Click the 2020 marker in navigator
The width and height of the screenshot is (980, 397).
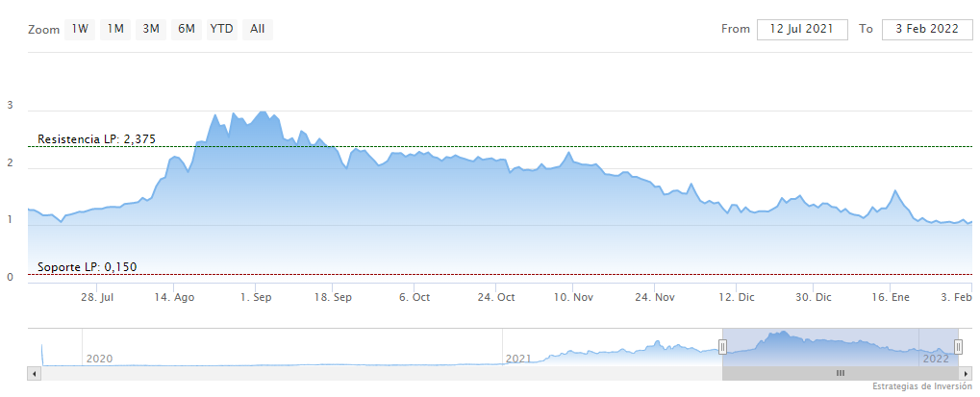pyautogui.click(x=100, y=359)
